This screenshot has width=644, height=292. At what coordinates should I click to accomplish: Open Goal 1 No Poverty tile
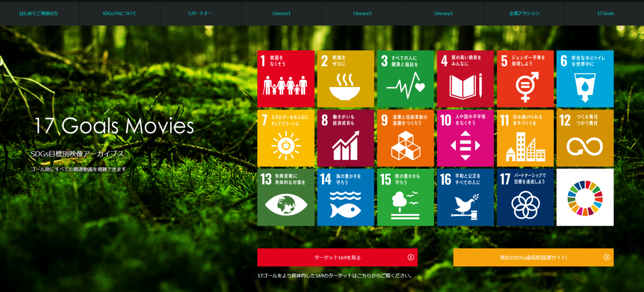pos(286,79)
